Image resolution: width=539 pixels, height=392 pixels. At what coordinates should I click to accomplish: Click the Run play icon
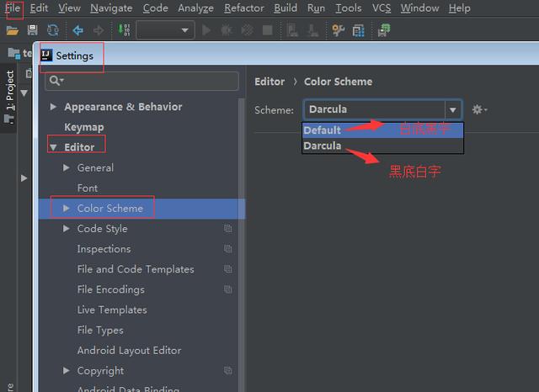(206, 30)
